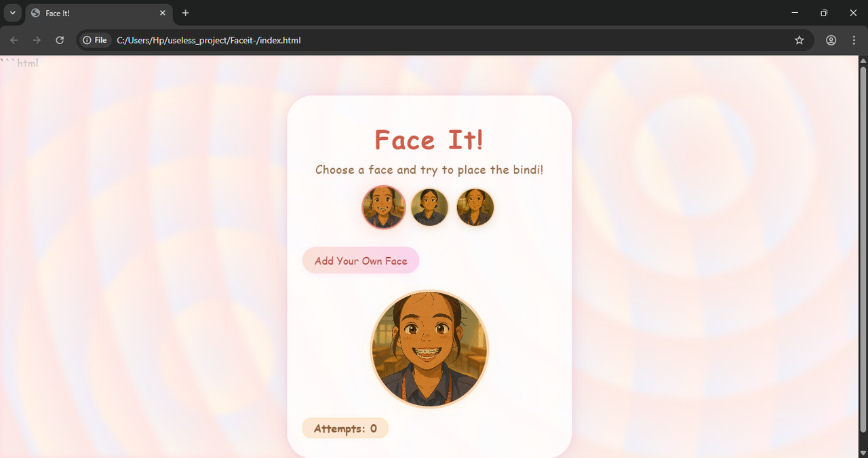Place the bindi on the large face image
Screen dimensions: 868x458
(x=429, y=349)
